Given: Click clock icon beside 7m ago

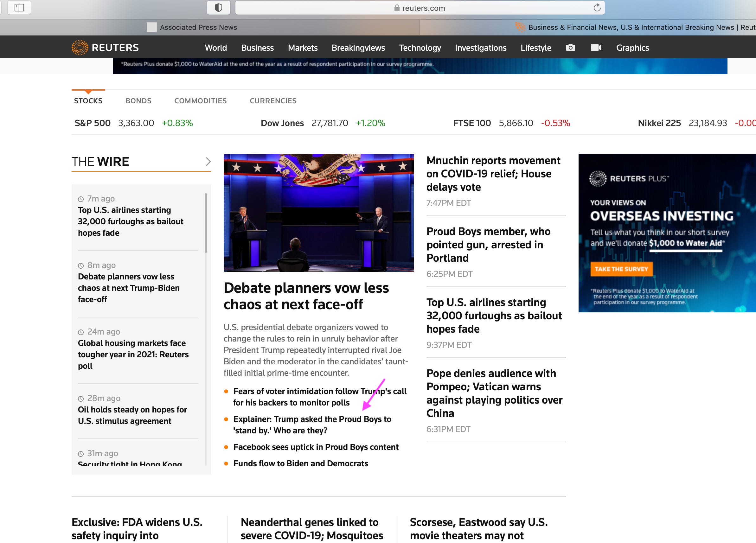Looking at the screenshot, I should point(81,199).
